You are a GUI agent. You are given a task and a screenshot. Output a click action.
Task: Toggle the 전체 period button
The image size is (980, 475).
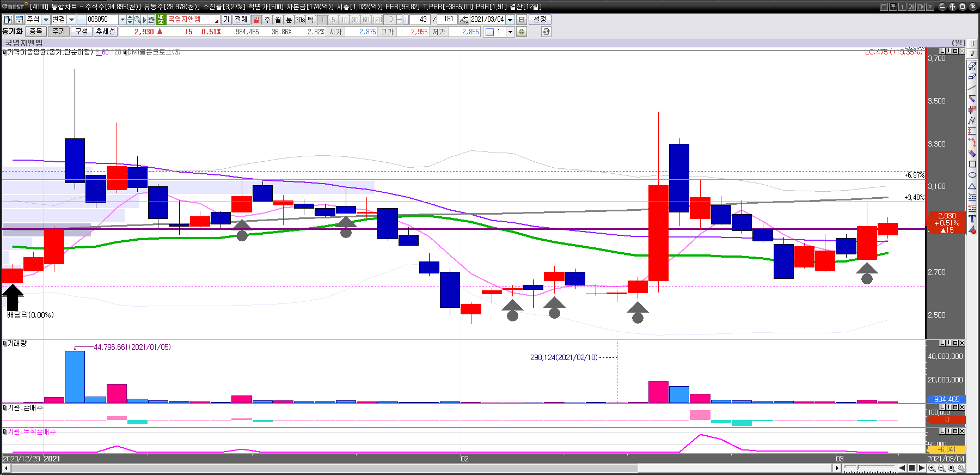[x=241, y=20]
